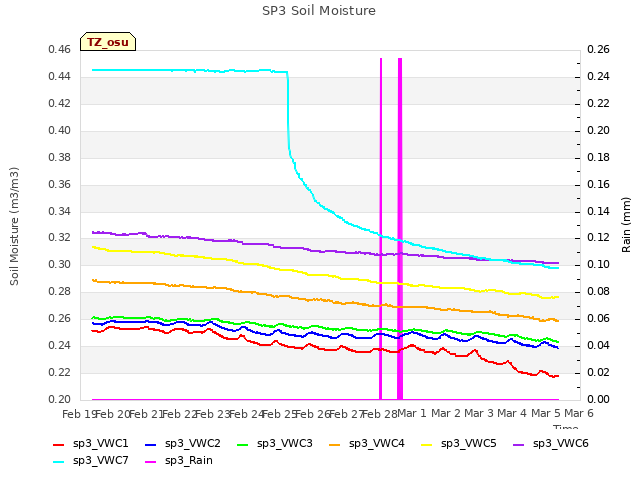Click the 0.26 right axis value
The image size is (640, 480).
click(x=598, y=50)
